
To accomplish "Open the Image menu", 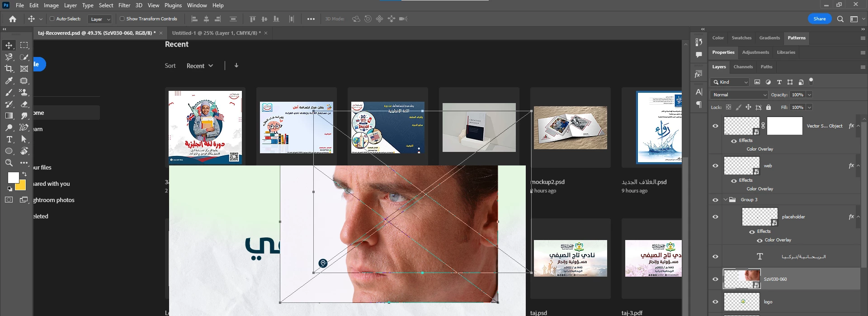I will tap(51, 5).
